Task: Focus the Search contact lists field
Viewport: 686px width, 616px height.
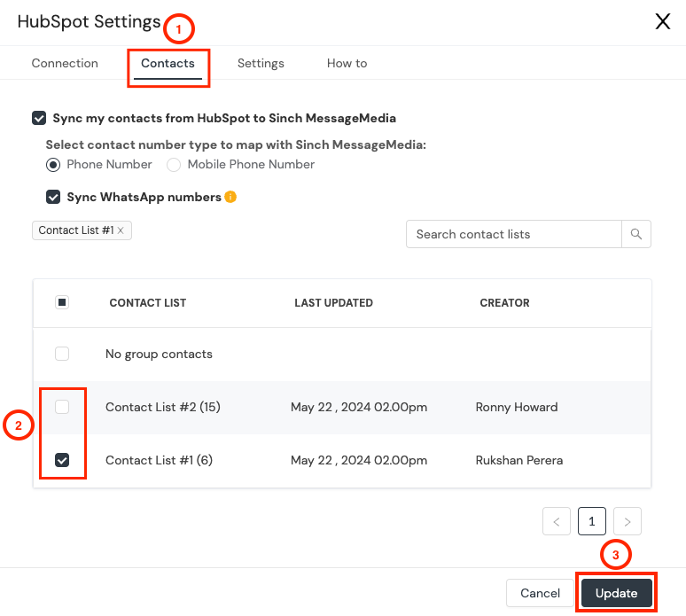Action: 514,234
